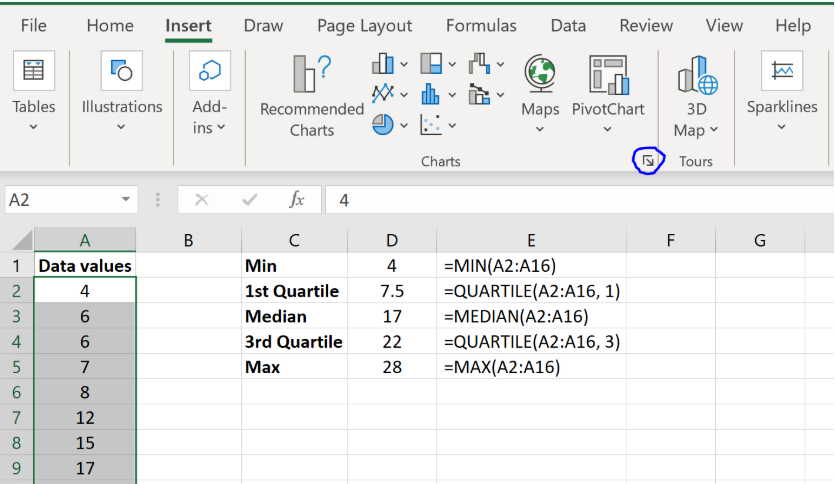Click the Insert Function fx button
Screen dimensions: 835x484
coord(296,200)
